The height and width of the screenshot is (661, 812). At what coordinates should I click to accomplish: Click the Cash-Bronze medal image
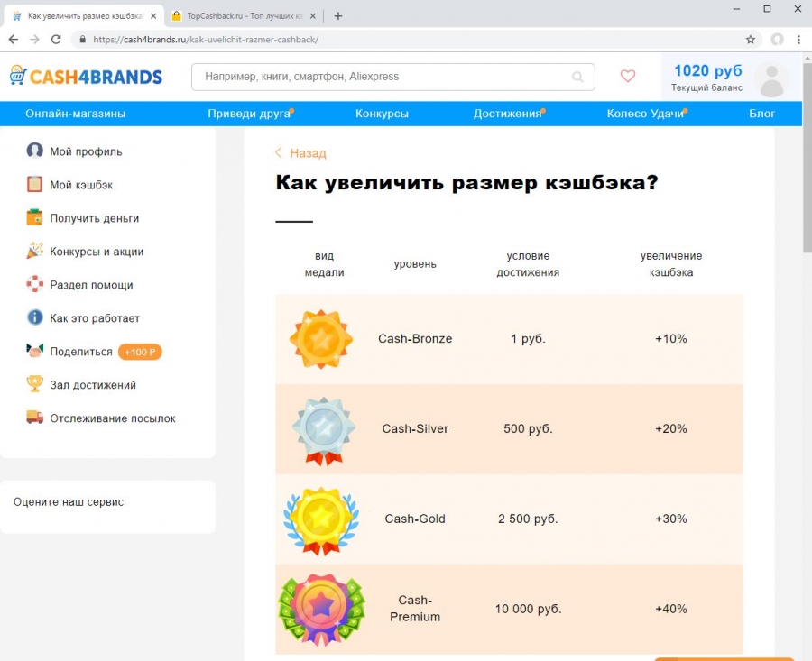(x=321, y=339)
